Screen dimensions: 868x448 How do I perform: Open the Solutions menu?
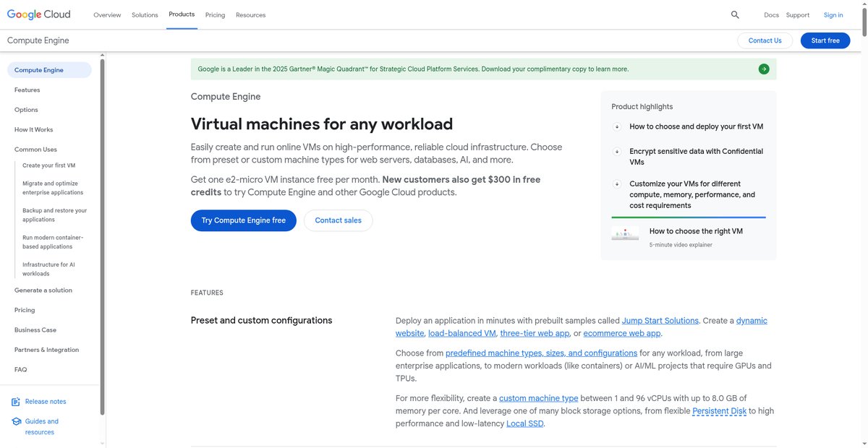point(145,15)
